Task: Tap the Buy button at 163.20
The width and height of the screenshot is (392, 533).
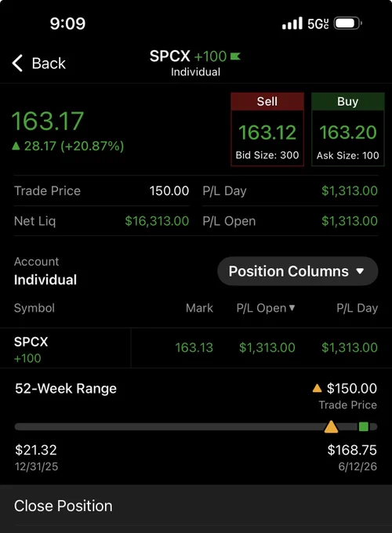Action: coord(348,129)
